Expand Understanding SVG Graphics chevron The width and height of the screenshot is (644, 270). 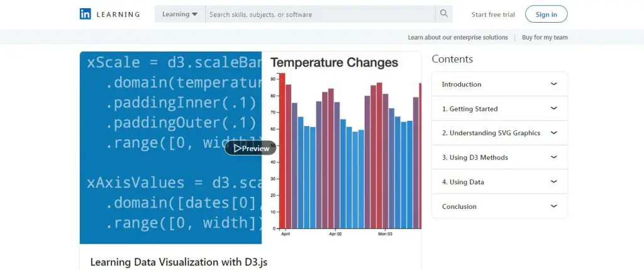[x=553, y=133]
